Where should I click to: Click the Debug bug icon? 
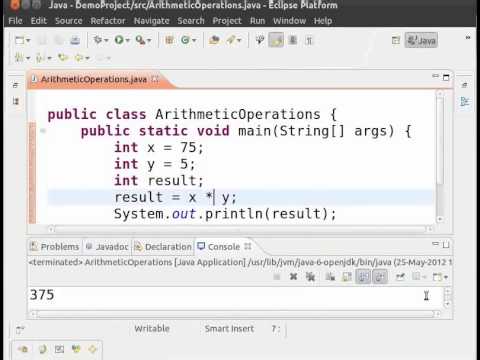pos(98,40)
